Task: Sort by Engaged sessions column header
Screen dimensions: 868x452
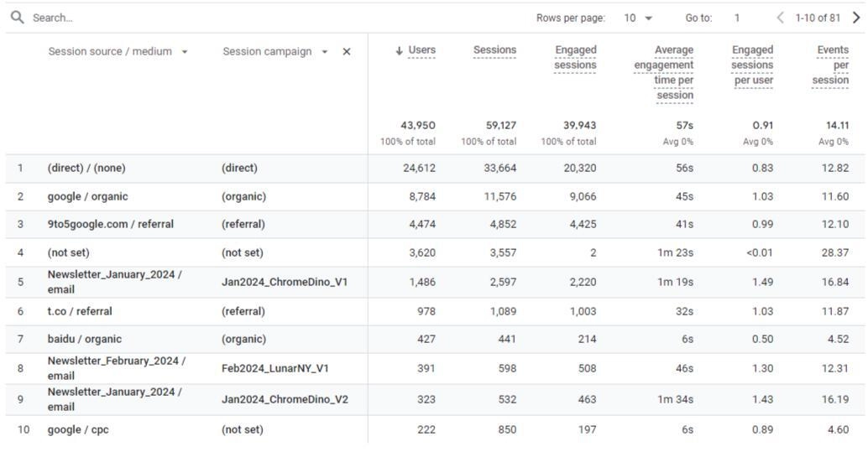Action: 575,58
